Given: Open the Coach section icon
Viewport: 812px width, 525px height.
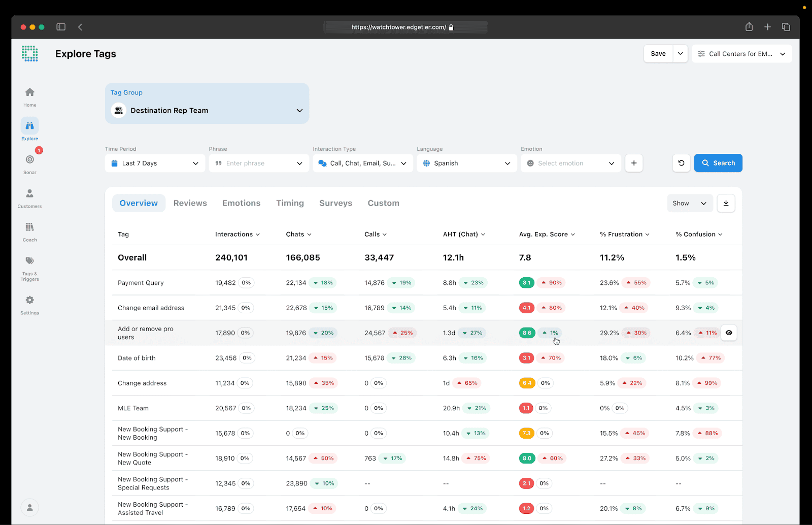Looking at the screenshot, I should coord(30,227).
